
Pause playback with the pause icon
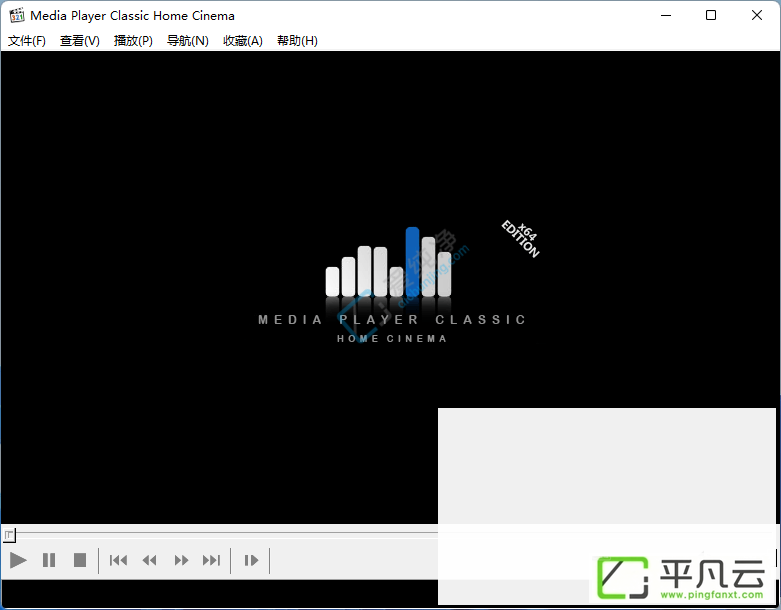pyautogui.click(x=49, y=560)
